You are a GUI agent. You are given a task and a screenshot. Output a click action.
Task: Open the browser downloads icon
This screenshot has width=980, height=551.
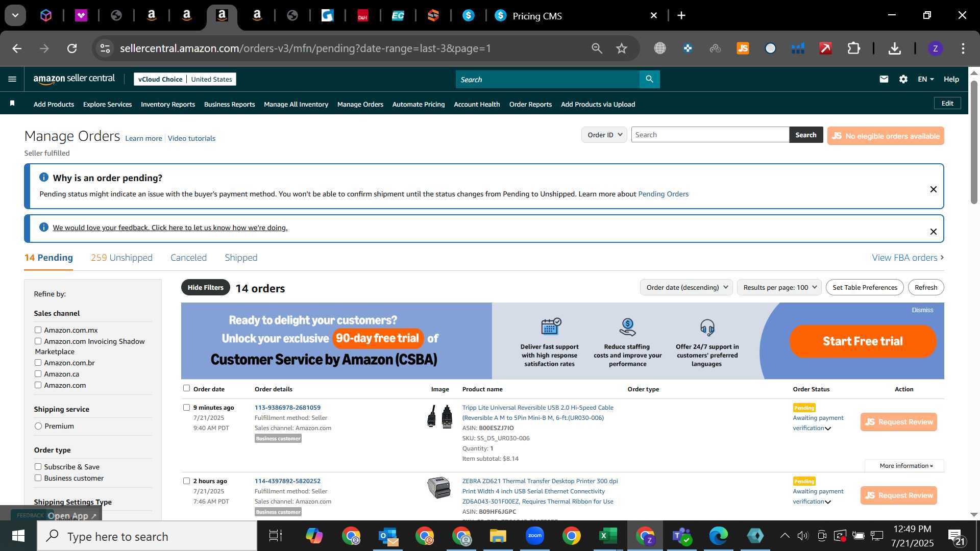(x=894, y=48)
